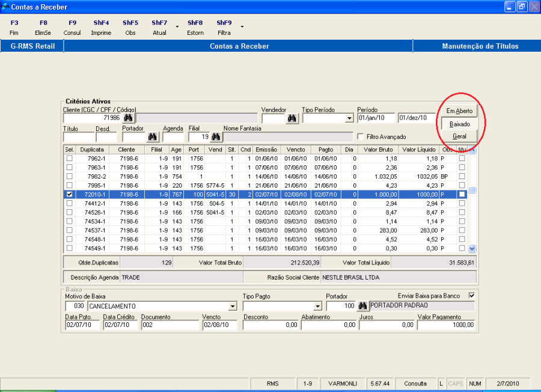Image resolution: width=541 pixels, height=392 pixels.
Task: Uncheck Enviar Baixa para Banco
Action: pyautogui.click(x=471, y=295)
